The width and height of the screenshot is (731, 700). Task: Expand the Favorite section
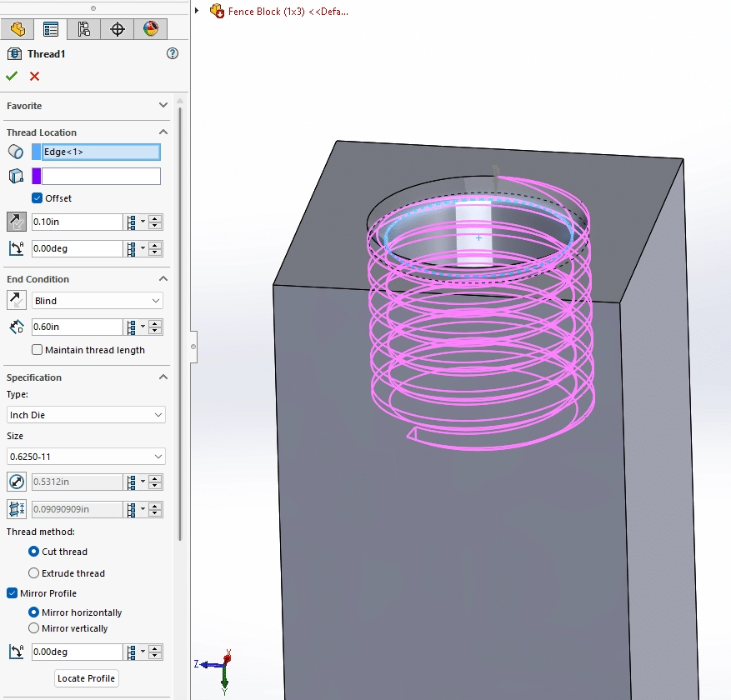coord(163,106)
